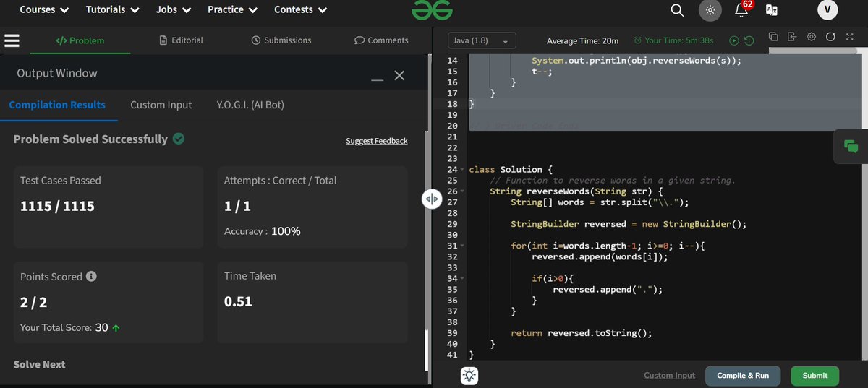The height and width of the screenshot is (388, 868).
Task: Click the '1115 / 1115' test cases value
Action: click(57, 206)
